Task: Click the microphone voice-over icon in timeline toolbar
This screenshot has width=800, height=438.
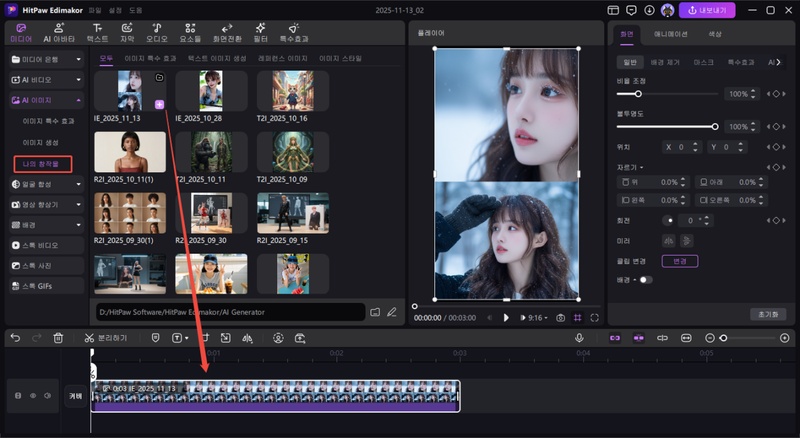Action: (579, 338)
